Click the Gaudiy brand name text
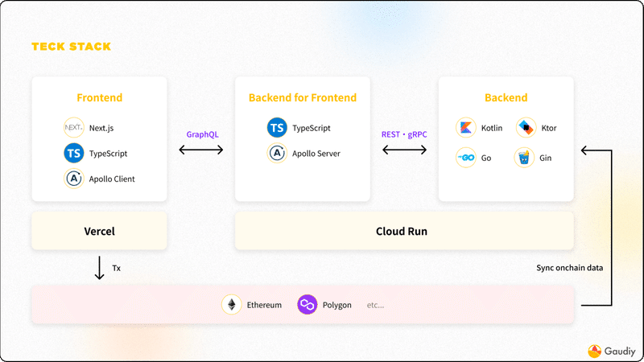This screenshot has width=644, height=362. 620,352
